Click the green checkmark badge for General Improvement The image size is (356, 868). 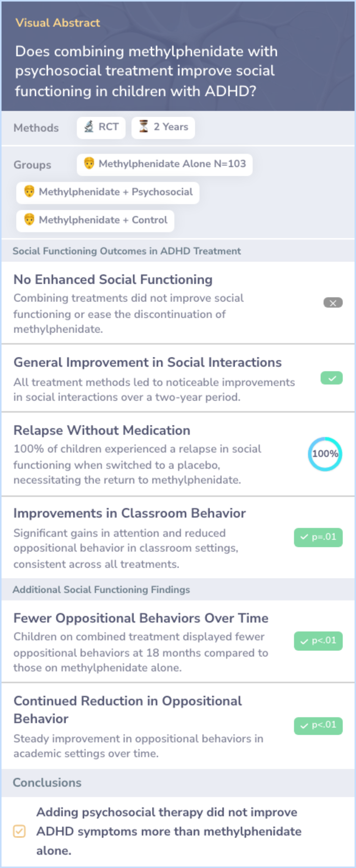click(x=331, y=378)
